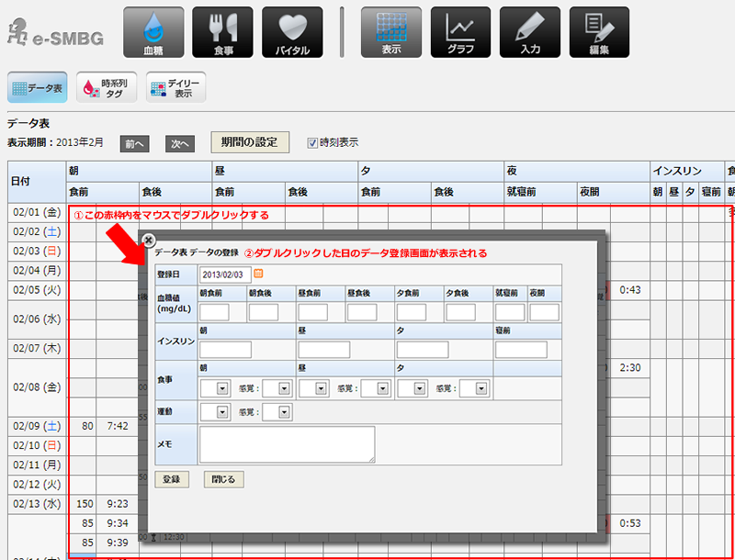The image size is (735, 560).
Task: Click the calendar icon beside 登録日
Action: (x=258, y=274)
